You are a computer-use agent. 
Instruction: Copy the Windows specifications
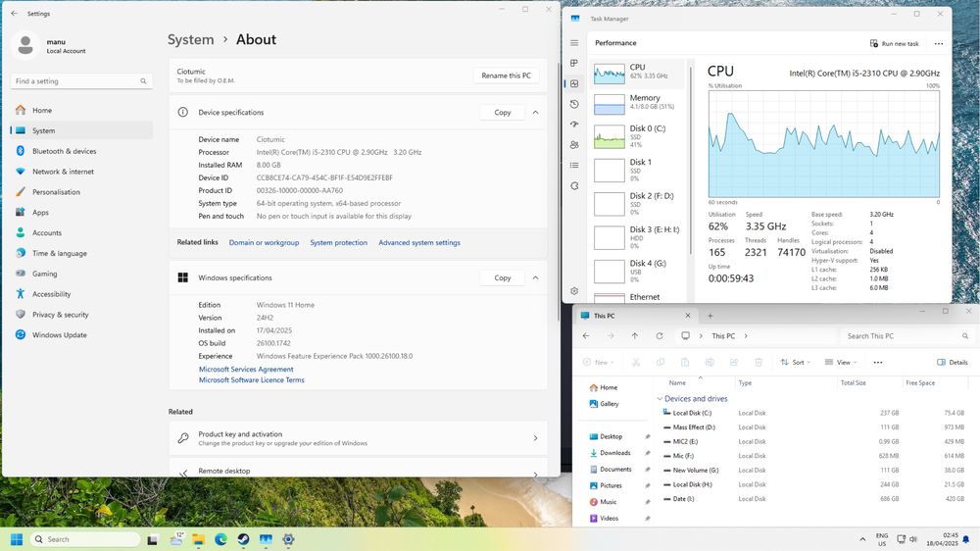click(x=503, y=277)
